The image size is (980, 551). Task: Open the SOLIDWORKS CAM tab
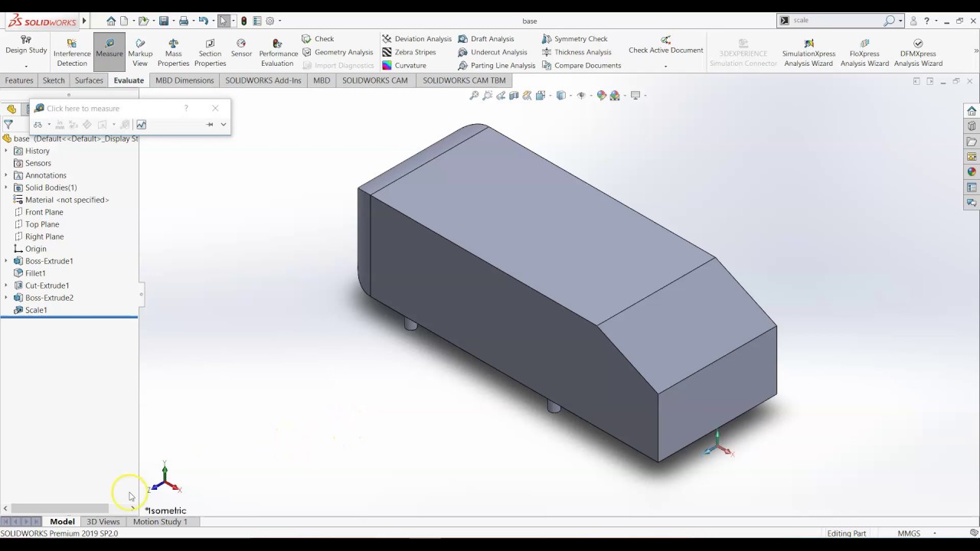(x=374, y=80)
